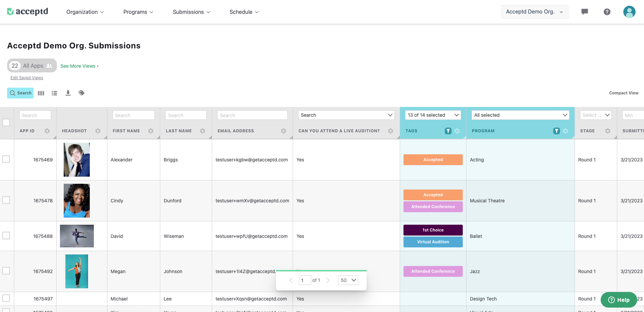644x312 pixels.
Task: Change the page size using the 50 dropdown
Action: pyautogui.click(x=348, y=280)
